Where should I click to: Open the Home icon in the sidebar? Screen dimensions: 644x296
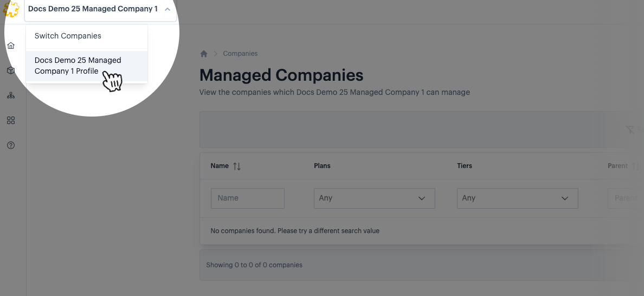(x=11, y=46)
